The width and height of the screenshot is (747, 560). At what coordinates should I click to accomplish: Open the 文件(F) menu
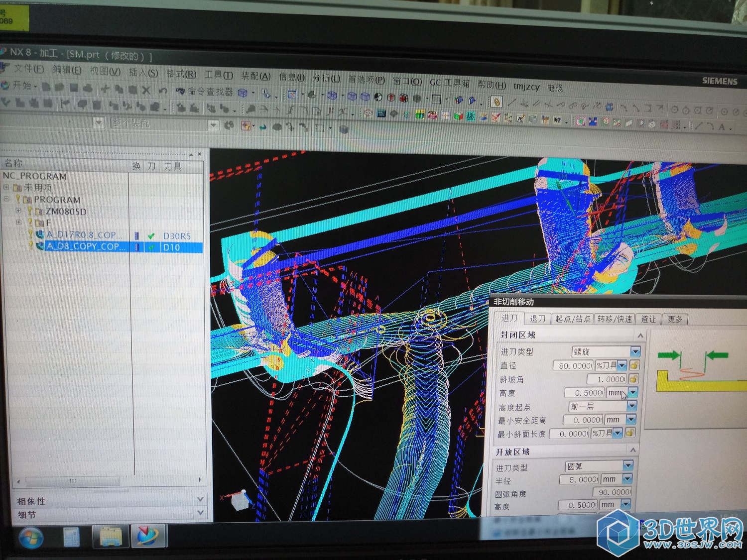[28, 69]
